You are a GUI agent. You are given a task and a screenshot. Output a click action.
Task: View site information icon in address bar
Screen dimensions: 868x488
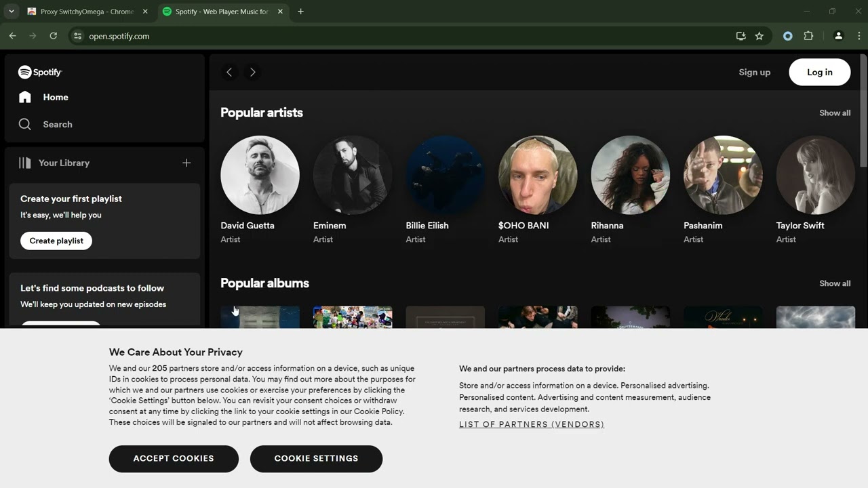77,36
